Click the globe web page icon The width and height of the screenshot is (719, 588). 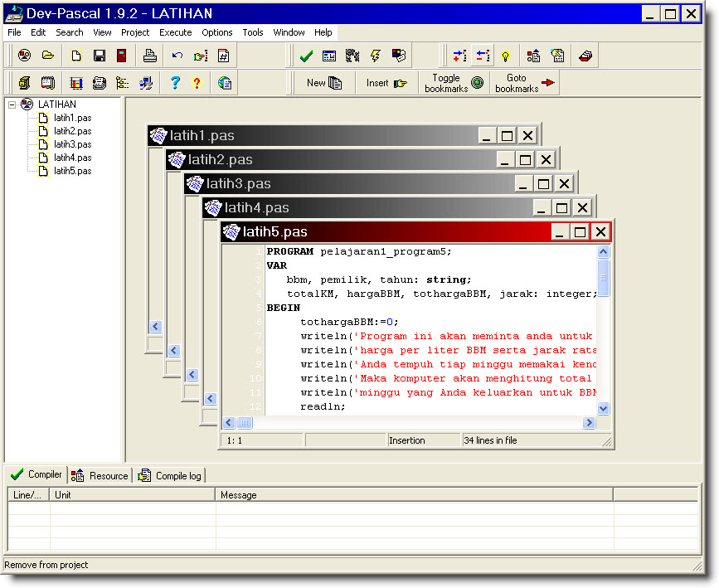[x=225, y=83]
